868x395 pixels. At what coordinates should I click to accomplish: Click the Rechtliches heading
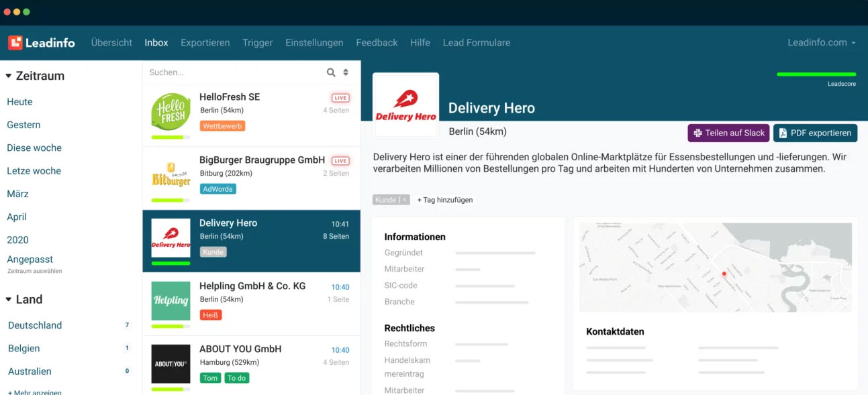click(x=409, y=328)
